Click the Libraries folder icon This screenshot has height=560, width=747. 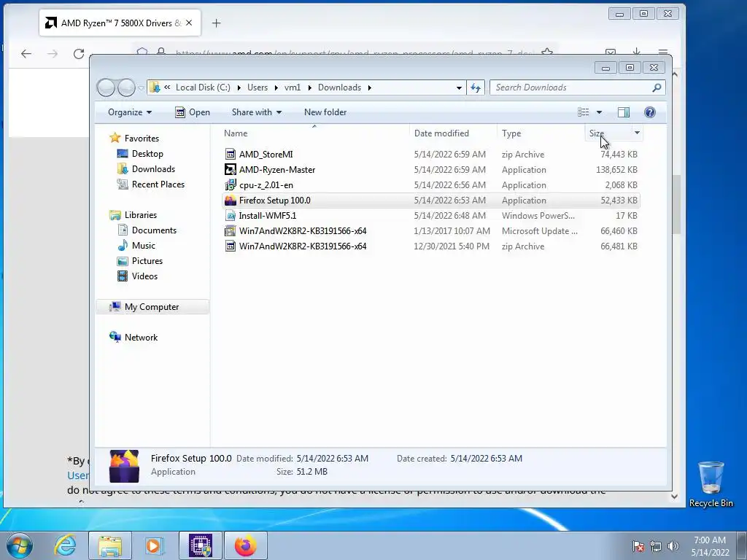point(115,215)
